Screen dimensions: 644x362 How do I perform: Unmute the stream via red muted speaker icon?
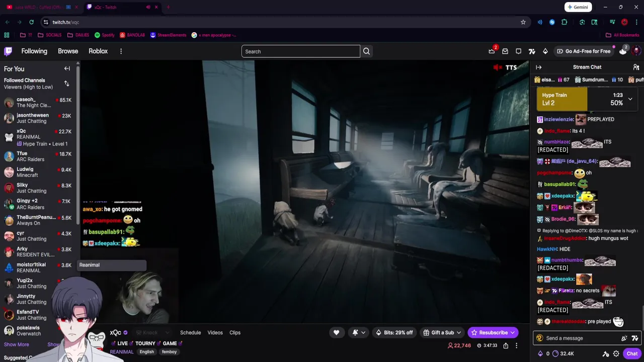[498, 67]
